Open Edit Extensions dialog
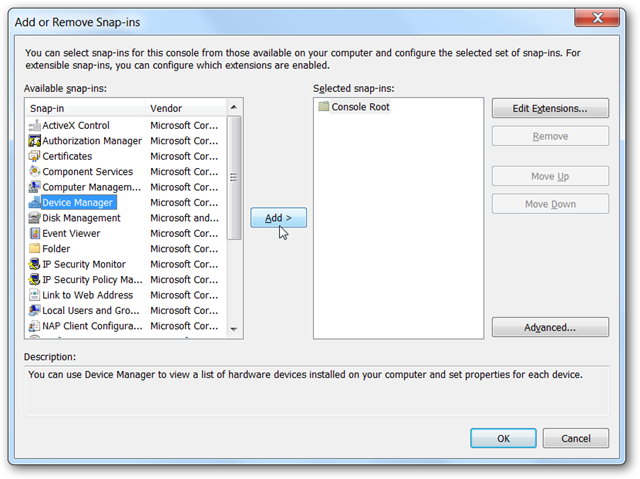 coord(550,108)
